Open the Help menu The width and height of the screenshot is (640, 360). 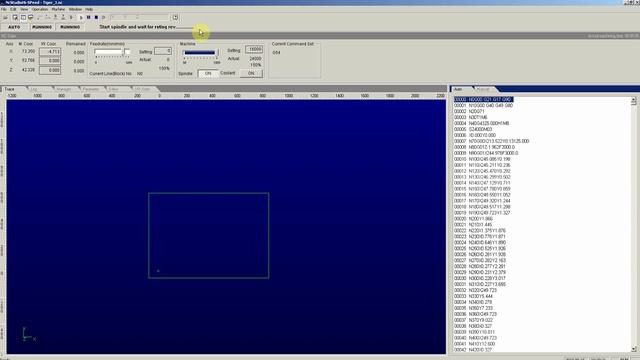click(89, 9)
